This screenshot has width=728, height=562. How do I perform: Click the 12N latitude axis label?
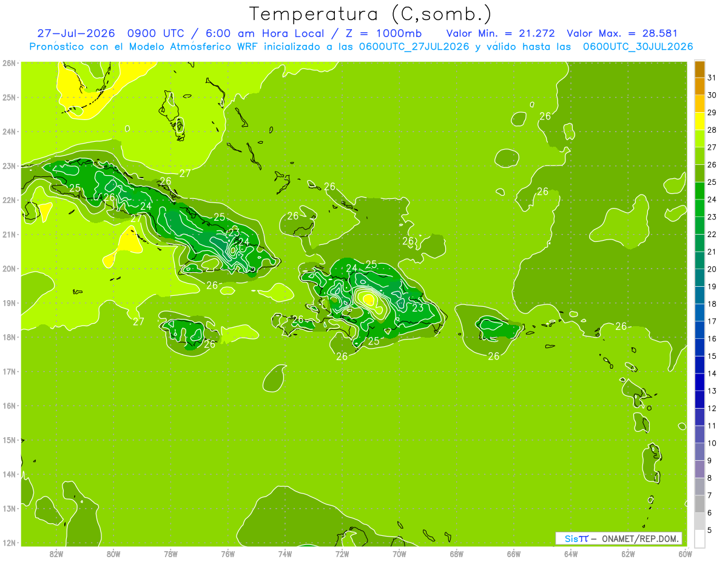coord(8,543)
